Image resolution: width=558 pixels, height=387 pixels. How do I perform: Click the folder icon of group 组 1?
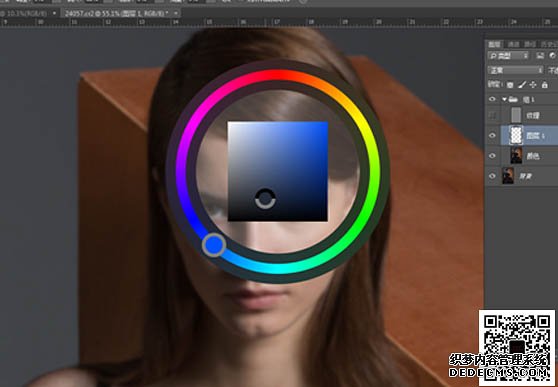513,99
